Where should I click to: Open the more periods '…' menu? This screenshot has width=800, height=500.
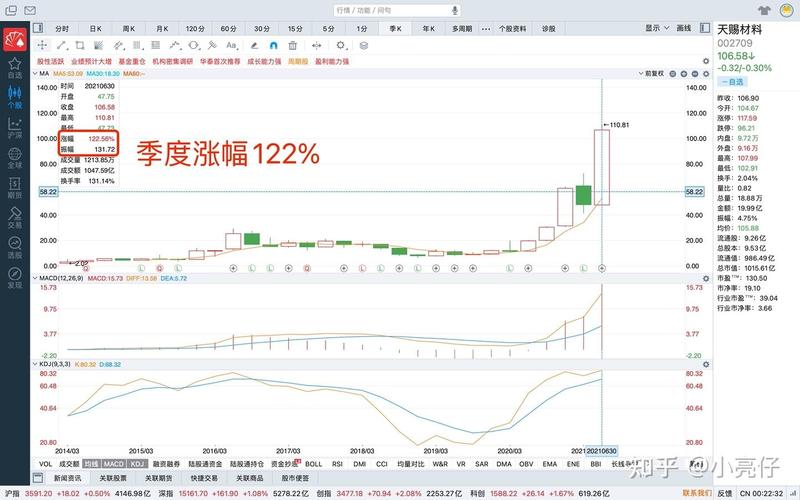486,29
